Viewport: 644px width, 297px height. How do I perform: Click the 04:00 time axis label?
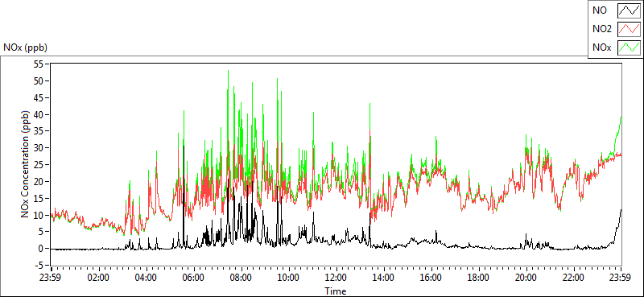pos(147,278)
